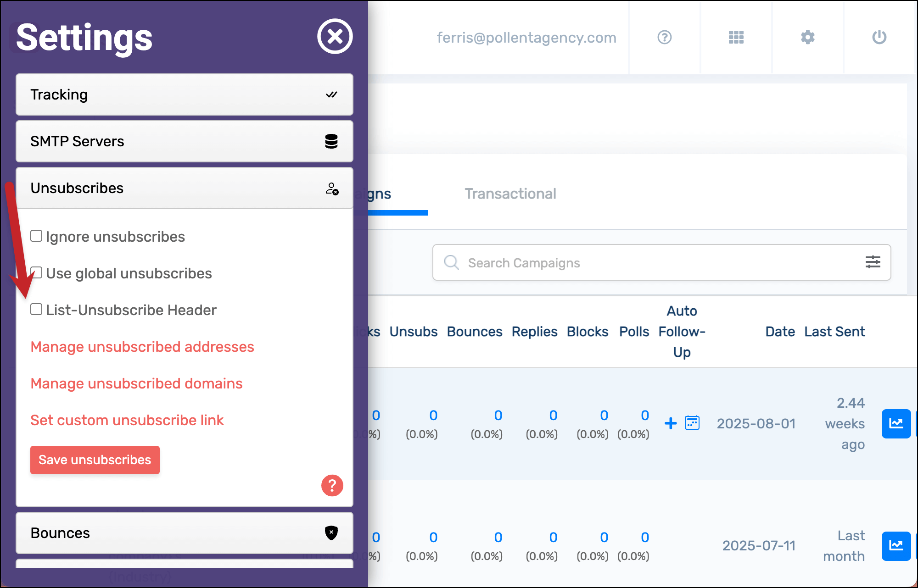
Task: Click the power logout icon
Action: click(x=879, y=37)
